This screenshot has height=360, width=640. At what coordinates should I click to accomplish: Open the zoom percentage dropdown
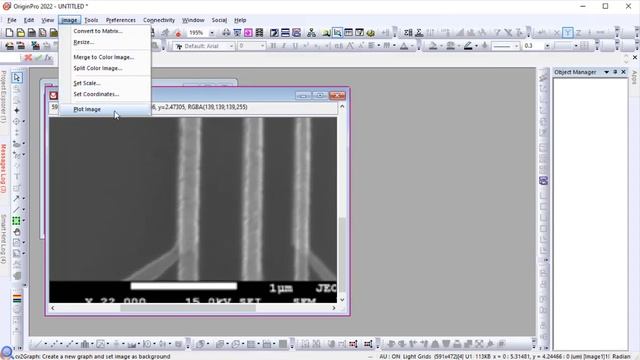coord(211,33)
